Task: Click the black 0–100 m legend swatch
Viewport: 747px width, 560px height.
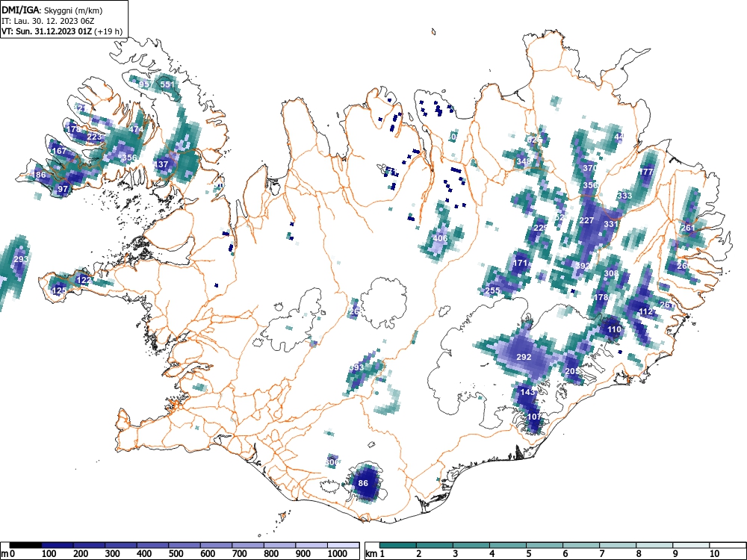Action: (25, 545)
